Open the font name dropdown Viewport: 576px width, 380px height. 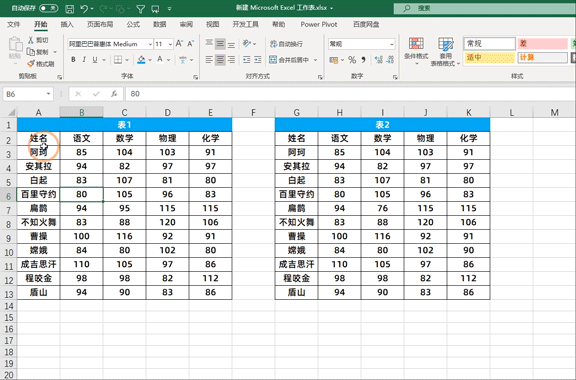[150, 44]
